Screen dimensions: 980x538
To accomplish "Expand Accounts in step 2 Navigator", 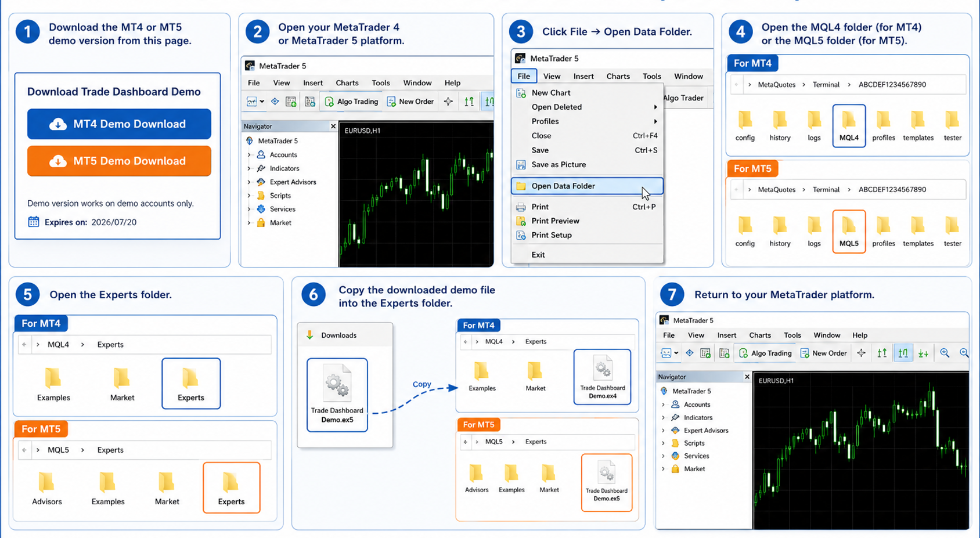I will click(250, 155).
